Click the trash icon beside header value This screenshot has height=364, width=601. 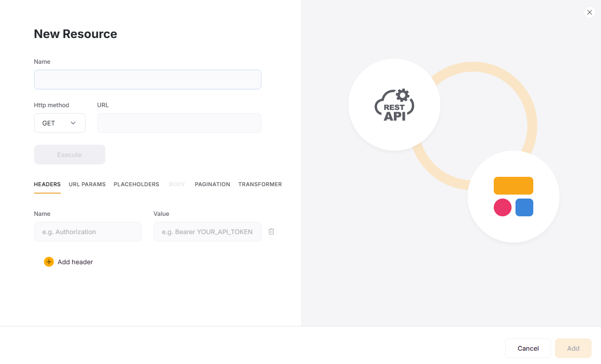click(271, 232)
